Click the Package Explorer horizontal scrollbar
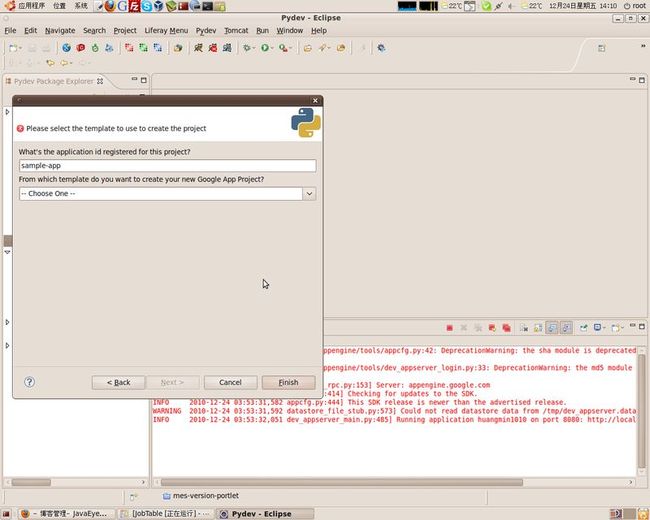Image resolution: width=650 pixels, height=520 pixels. tap(31, 482)
